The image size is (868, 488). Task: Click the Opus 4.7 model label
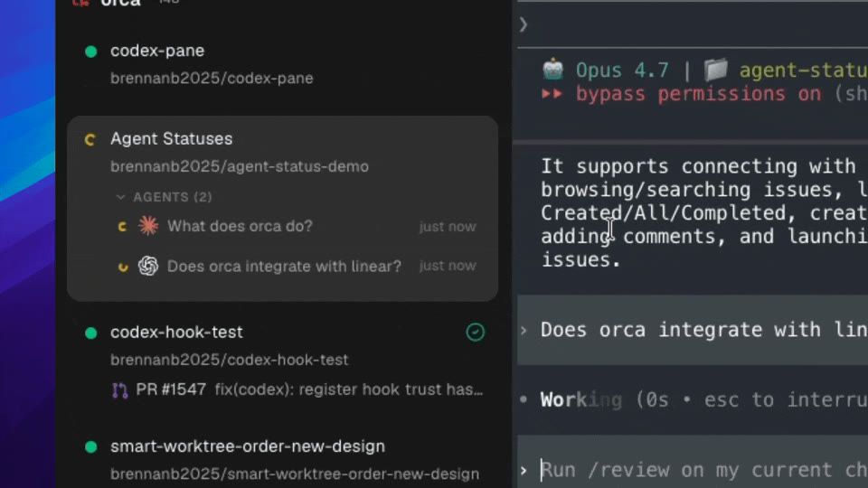click(x=622, y=70)
